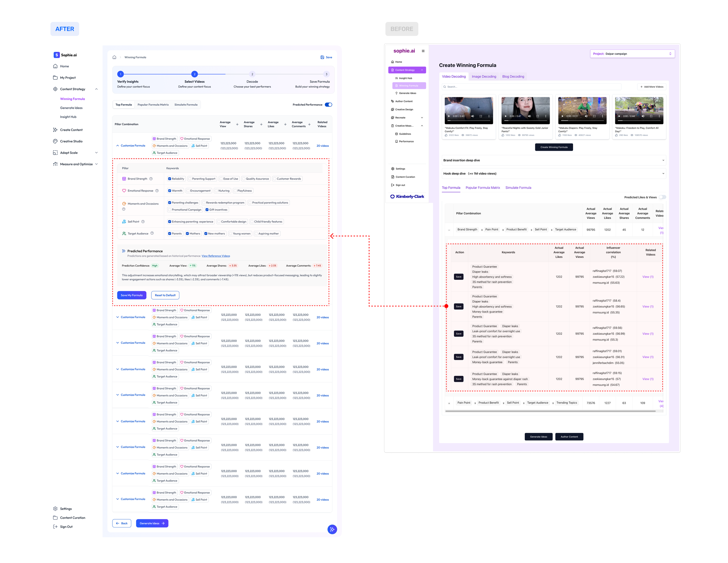Image resolution: width=728 pixels, height=563 pixels.
Task: Uncheck the Gift incentives checkbox
Action: tap(207, 210)
